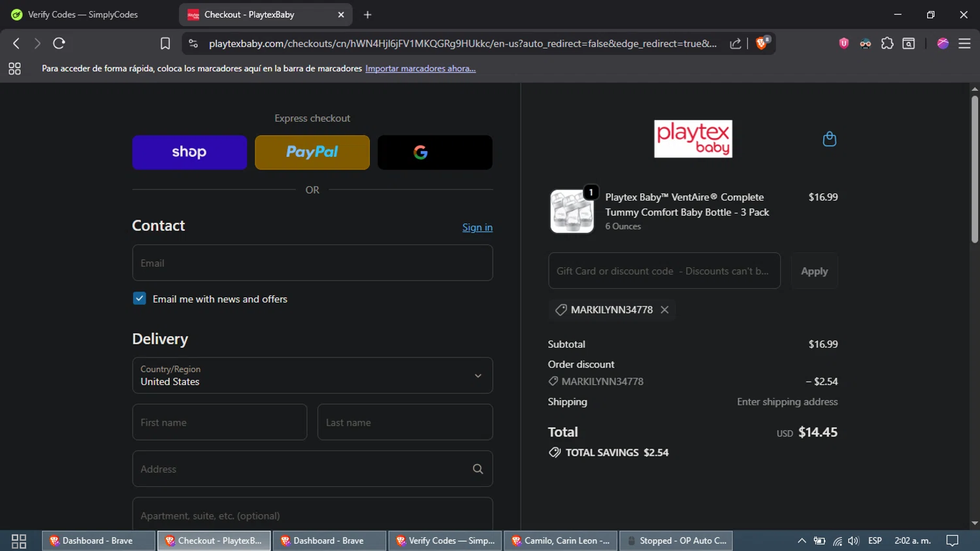The width and height of the screenshot is (980, 551).
Task: Open Brave Shields lion icon
Action: 762,43
